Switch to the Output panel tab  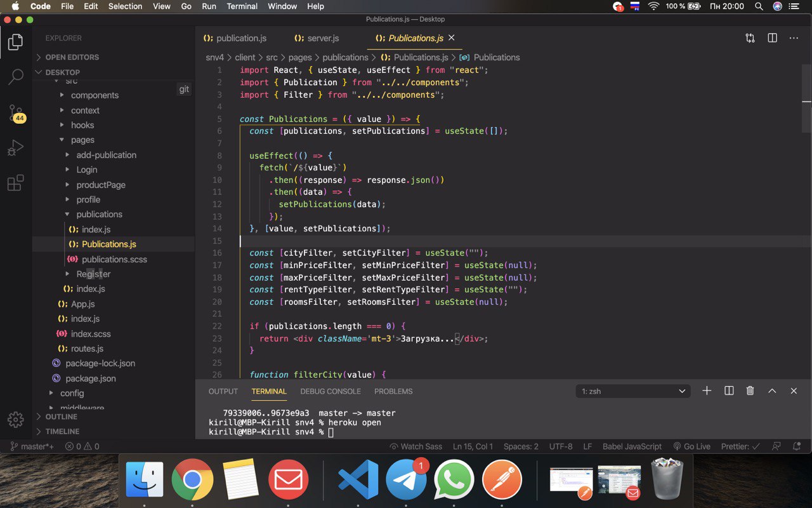pos(223,391)
